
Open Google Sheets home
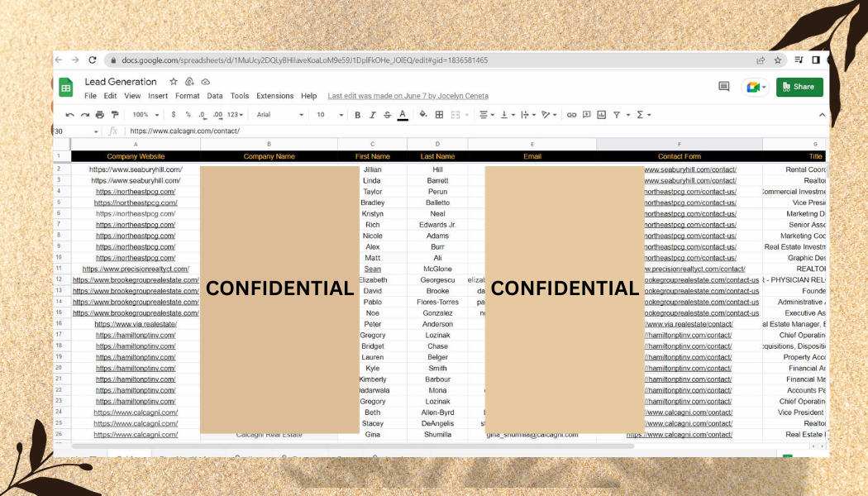point(66,87)
